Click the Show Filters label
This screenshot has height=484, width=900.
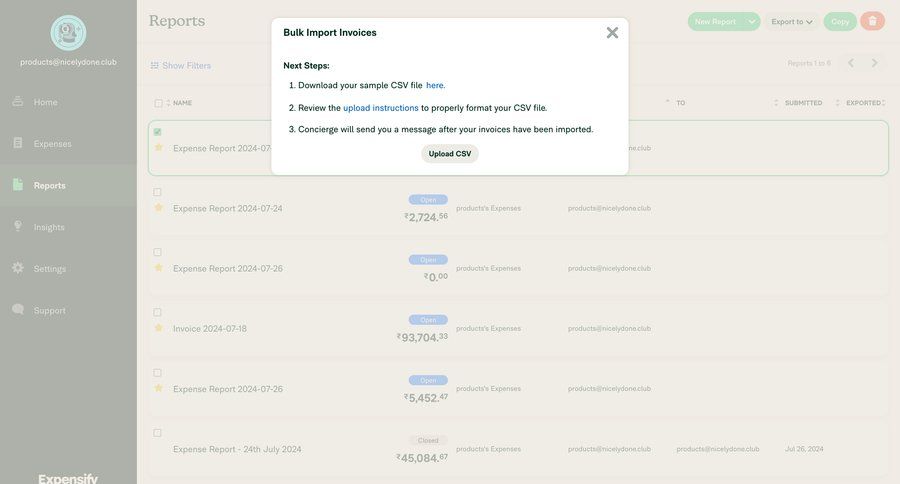[187, 66]
